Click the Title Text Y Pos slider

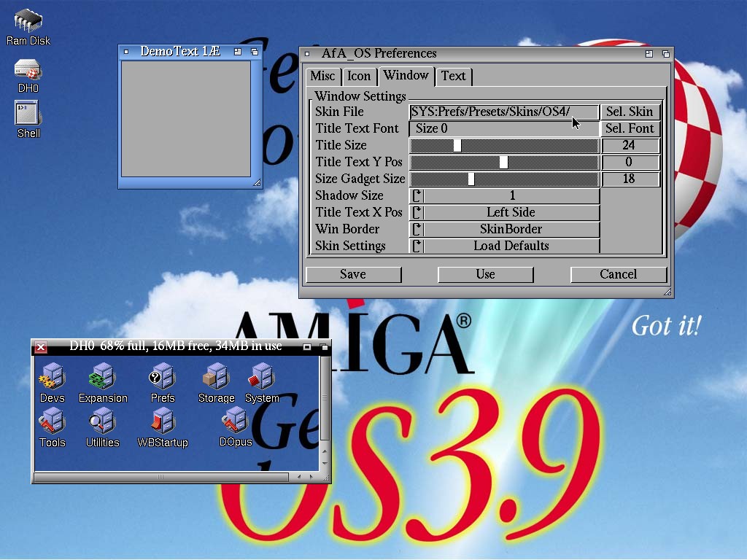(x=504, y=163)
